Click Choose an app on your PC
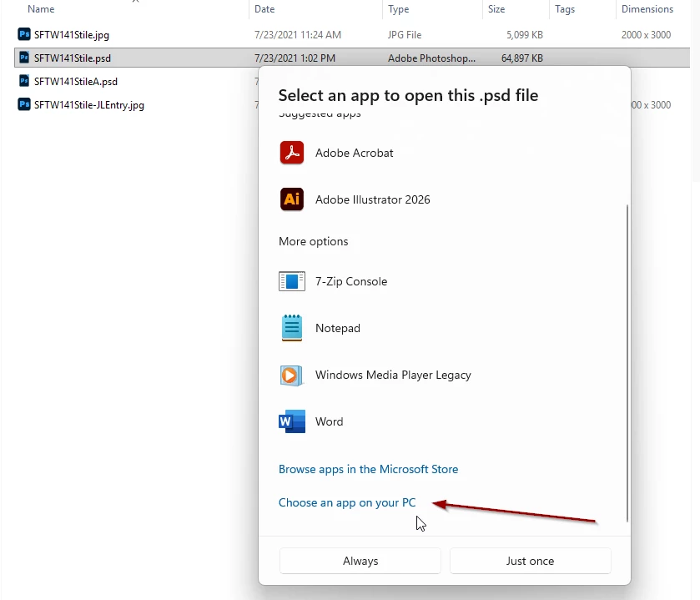700x600 pixels. coord(347,502)
